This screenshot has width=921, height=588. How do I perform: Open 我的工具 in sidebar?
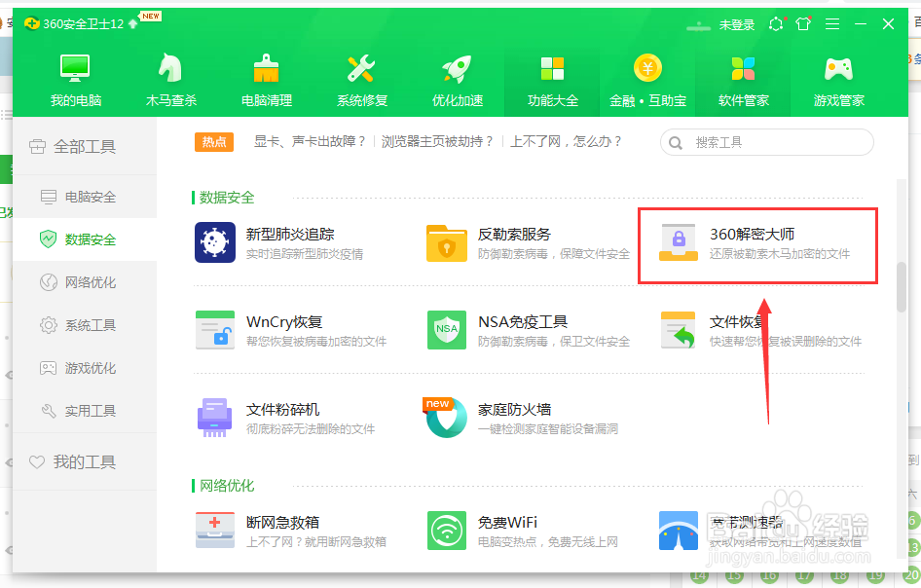85,462
